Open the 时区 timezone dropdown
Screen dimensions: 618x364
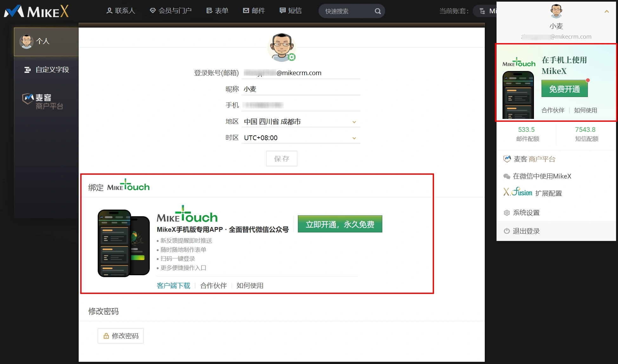tap(301, 138)
